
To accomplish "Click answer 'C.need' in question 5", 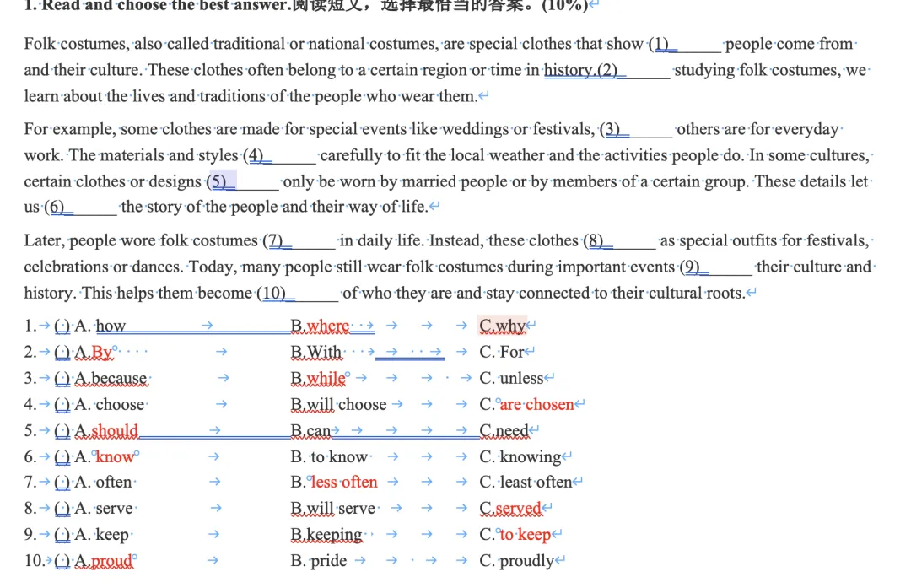I will [x=504, y=430].
